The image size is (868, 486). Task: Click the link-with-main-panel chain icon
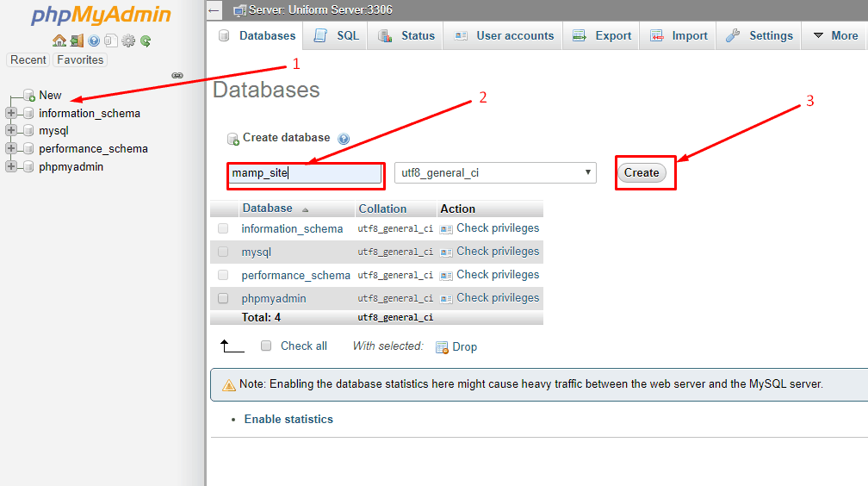177,75
